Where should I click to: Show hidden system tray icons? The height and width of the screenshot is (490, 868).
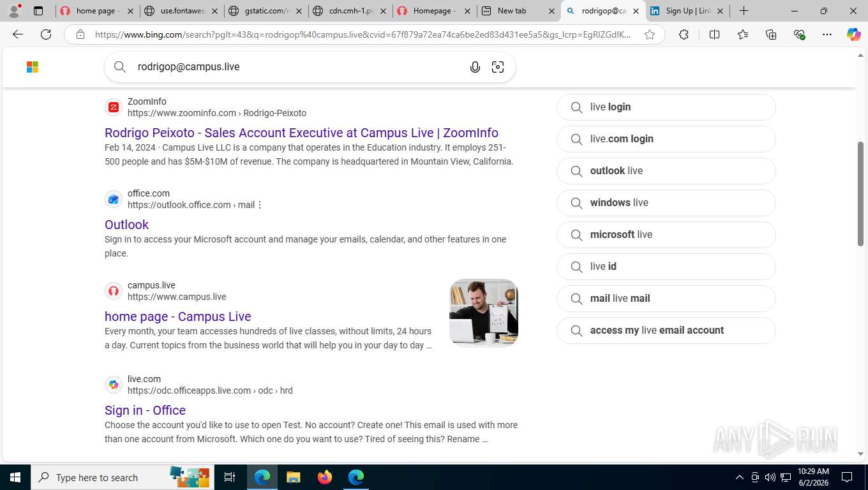740,477
